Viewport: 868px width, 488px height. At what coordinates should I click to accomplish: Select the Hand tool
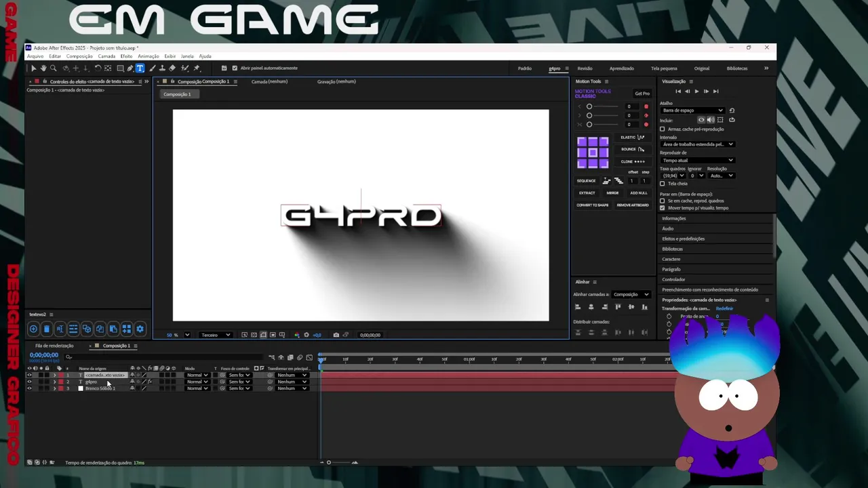43,68
